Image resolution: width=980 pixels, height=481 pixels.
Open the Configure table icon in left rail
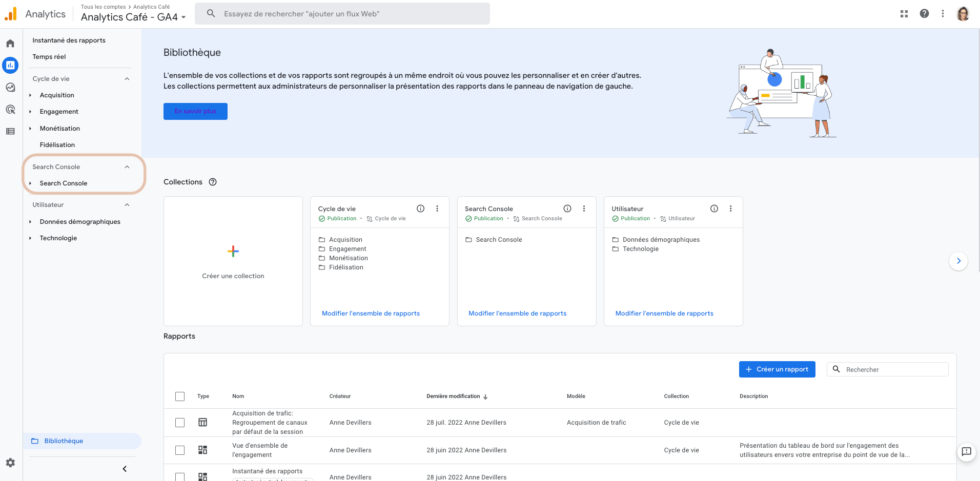point(10,132)
